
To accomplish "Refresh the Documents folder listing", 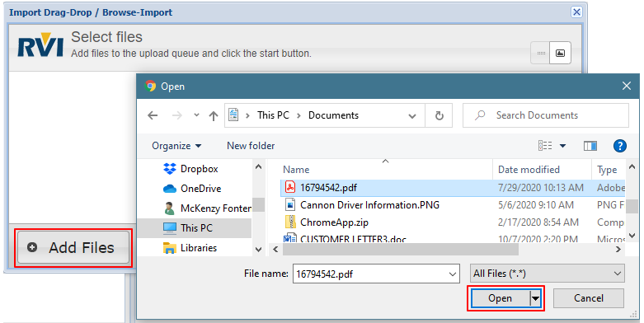I will pos(439,116).
